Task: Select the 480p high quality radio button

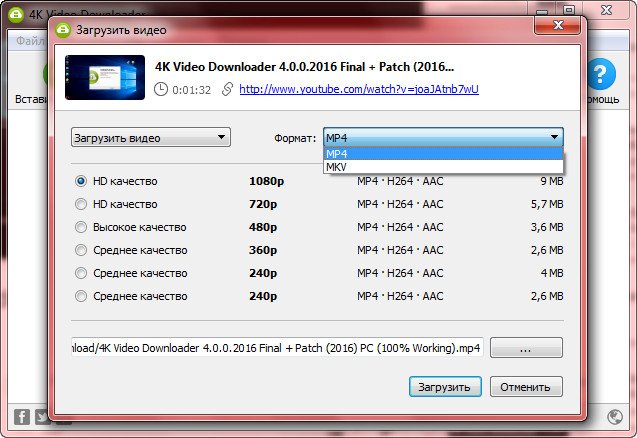Action: click(x=81, y=227)
